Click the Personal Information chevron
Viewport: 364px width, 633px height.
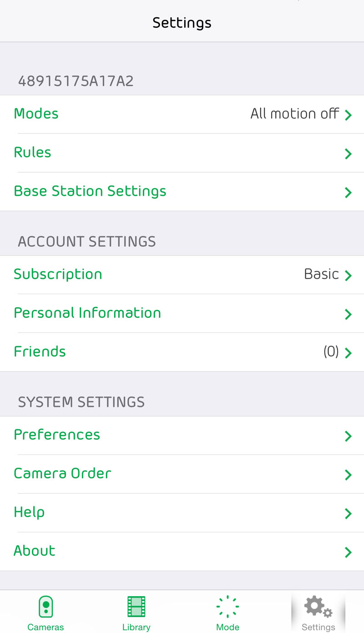348,314
